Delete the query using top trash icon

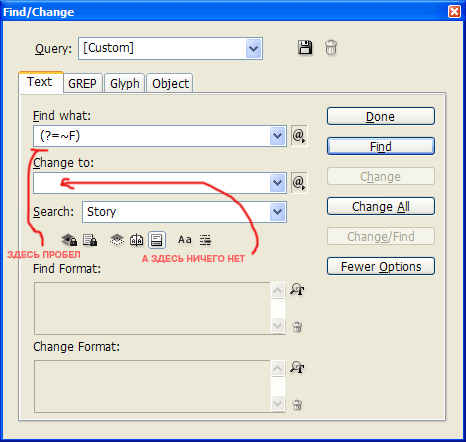coord(331,48)
